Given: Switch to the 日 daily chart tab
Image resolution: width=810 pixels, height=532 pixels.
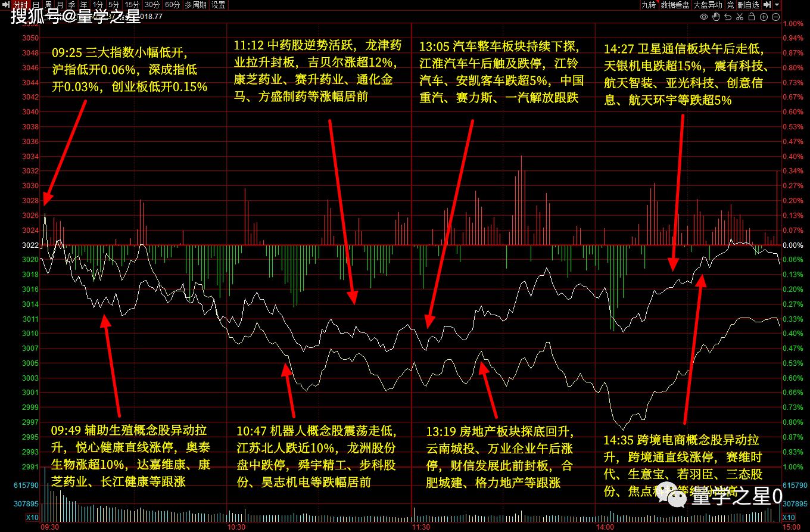Looking at the screenshot, I should (x=36, y=5).
